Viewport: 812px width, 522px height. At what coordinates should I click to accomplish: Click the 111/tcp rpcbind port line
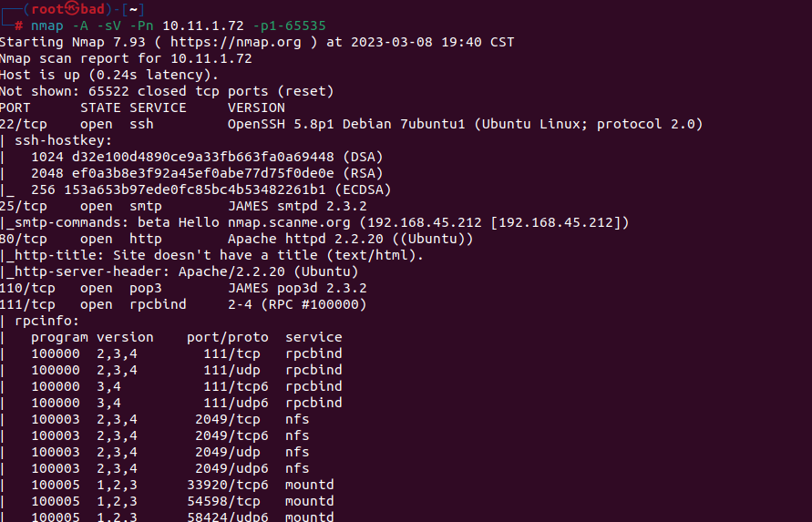click(183, 304)
